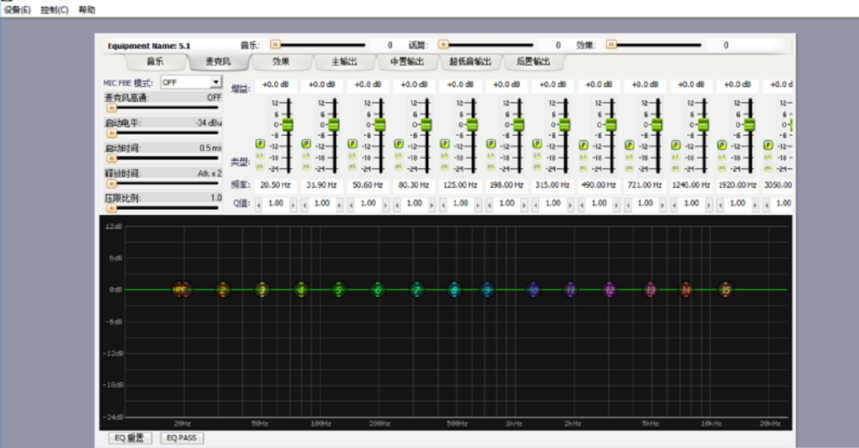Set the 31.90 Hz band to P type
The width and height of the screenshot is (859, 448).
pos(306,144)
